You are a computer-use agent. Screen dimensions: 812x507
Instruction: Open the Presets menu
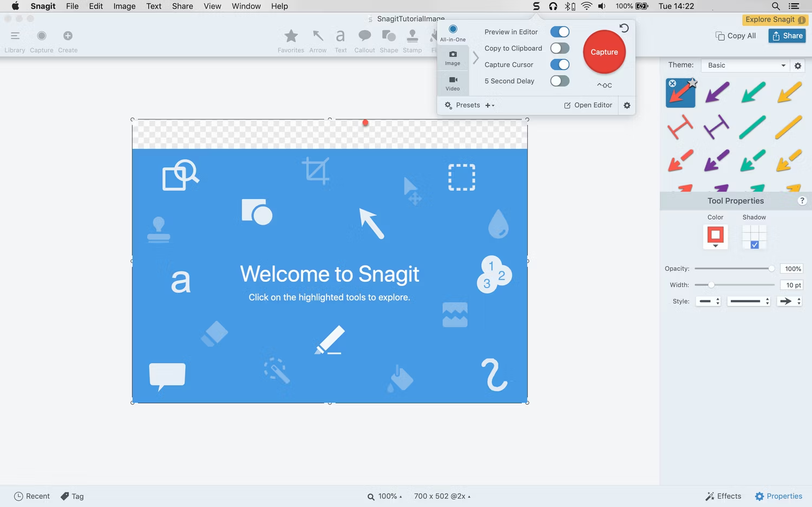click(x=463, y=105)
